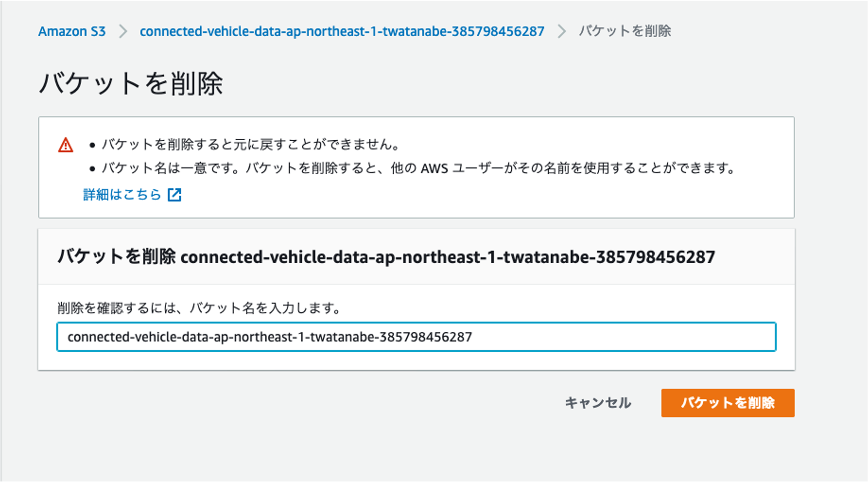Click the バケットを削除 page heading
Viewport: 868px width, 482px height.
(131, 84)
